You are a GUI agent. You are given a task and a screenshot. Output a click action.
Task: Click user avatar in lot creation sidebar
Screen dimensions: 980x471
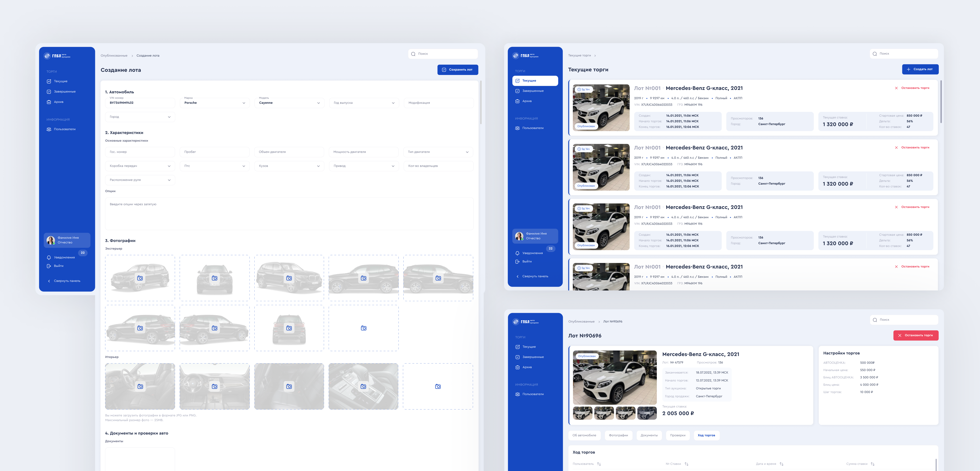tap(51, 240)
